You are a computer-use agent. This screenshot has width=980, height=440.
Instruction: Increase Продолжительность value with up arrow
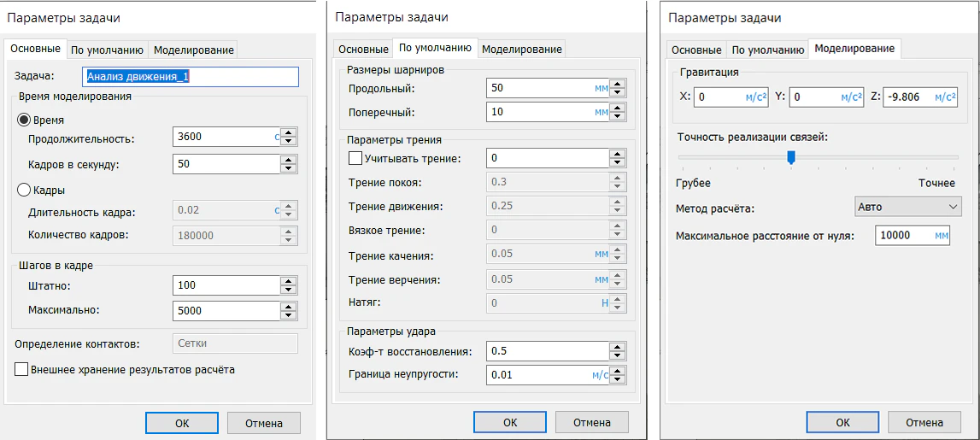pyautogui.click(x=289, y=132)
